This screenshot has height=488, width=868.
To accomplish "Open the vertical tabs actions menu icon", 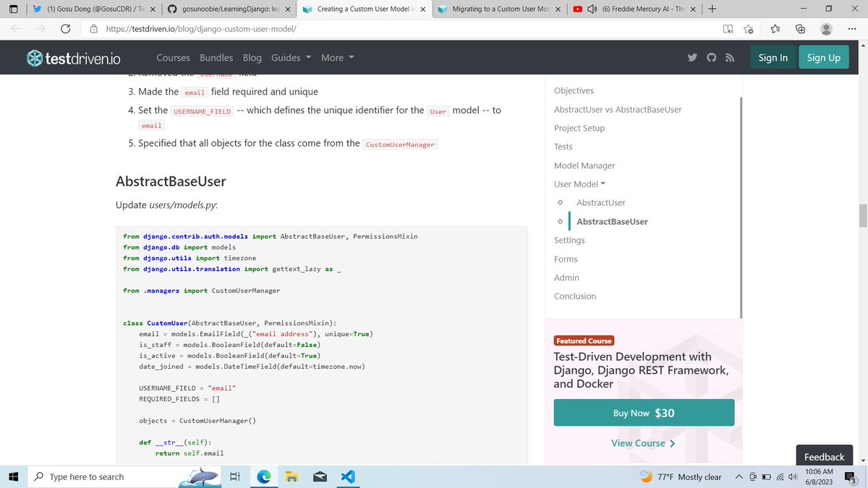I will [13, 9].
